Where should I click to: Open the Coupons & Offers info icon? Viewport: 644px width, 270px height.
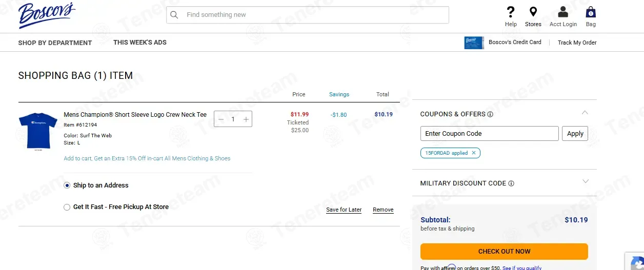(x=490, y=114)
